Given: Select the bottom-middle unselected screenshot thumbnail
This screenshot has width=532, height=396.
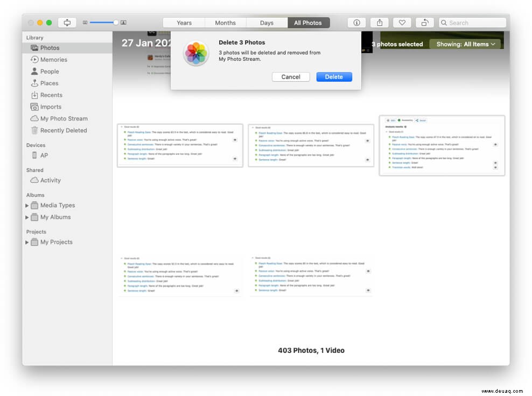Looking at the screenshot, I should click(x=311, y=276).
